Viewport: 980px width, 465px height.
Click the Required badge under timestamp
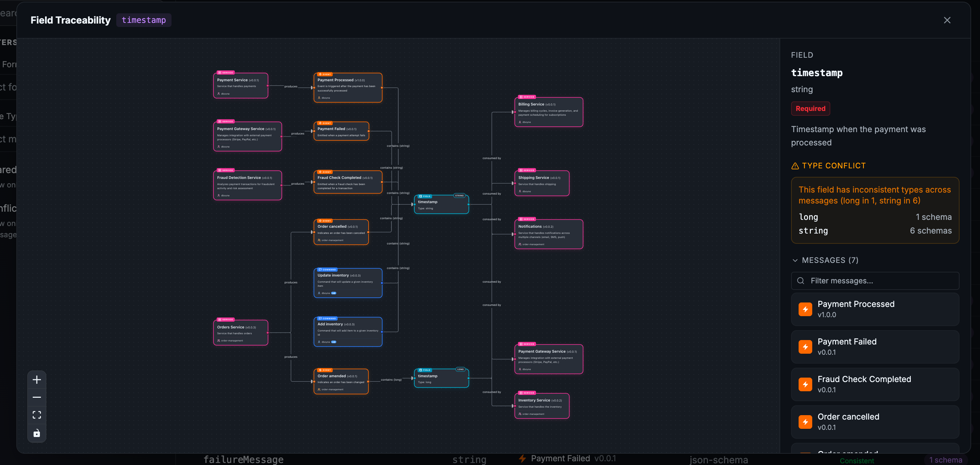click(810, 109)
